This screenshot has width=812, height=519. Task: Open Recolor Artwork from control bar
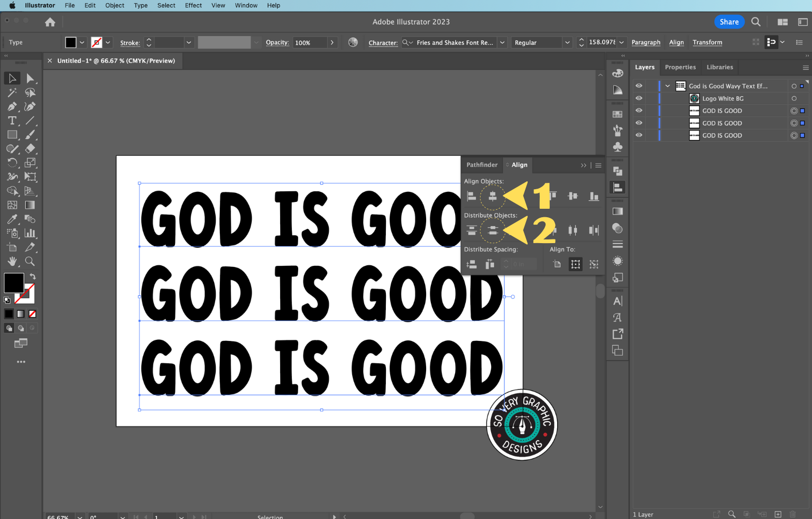pyautogui.click(x=353, y=42)
